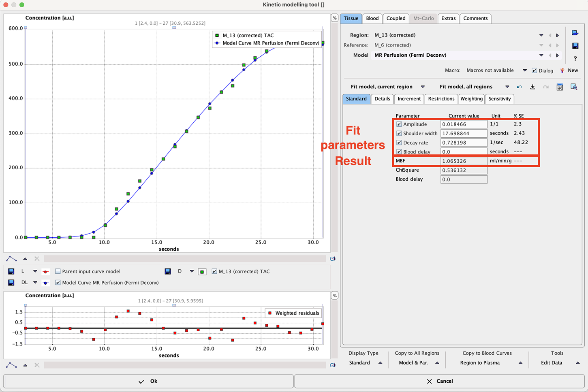Save the M_13 TAC curve with its disk icon

pos(167,271)
